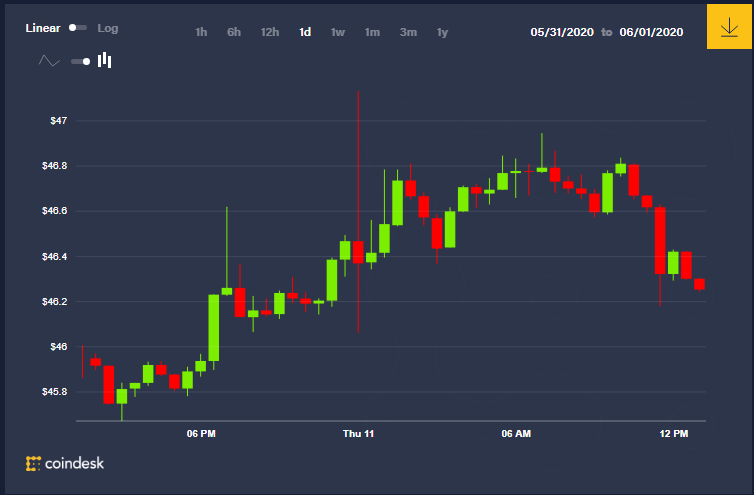
Task: Click the 06 PM time label
Action: pos(201,433)
